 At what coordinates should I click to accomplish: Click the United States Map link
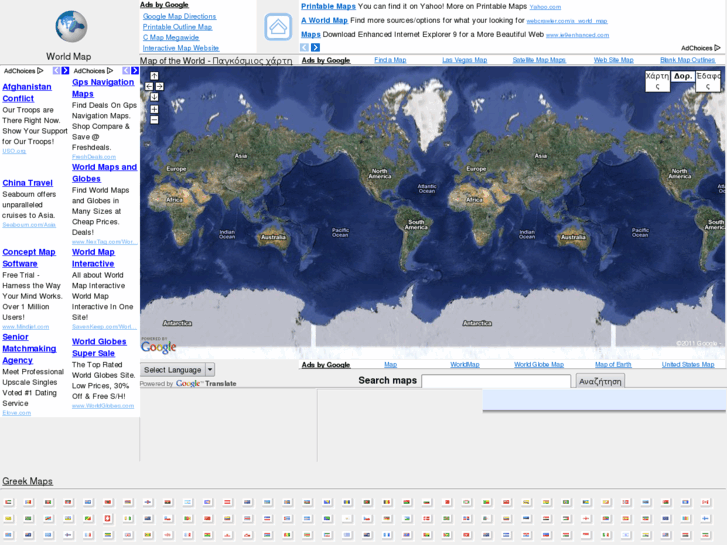pyautogui.click(x=688, y=365)
